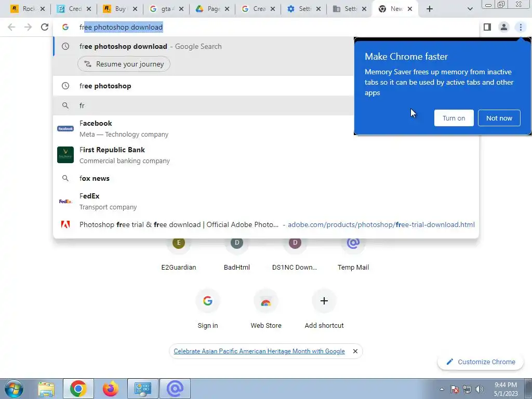Viewport: 532px width, 399px height.
Task: Open the Windows Start menu
Action: click(x=14, y=389)
